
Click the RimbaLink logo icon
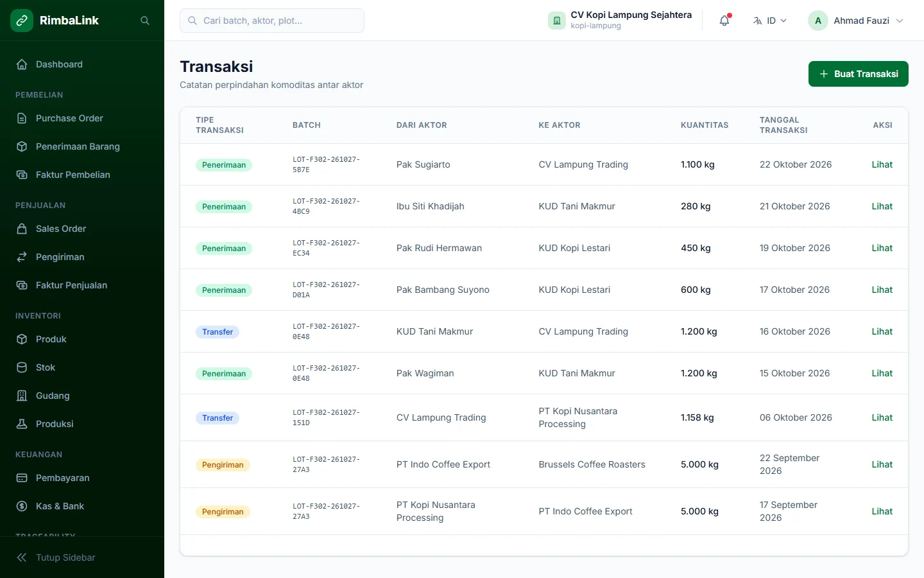pyautogui.click(x=22, y=21)
